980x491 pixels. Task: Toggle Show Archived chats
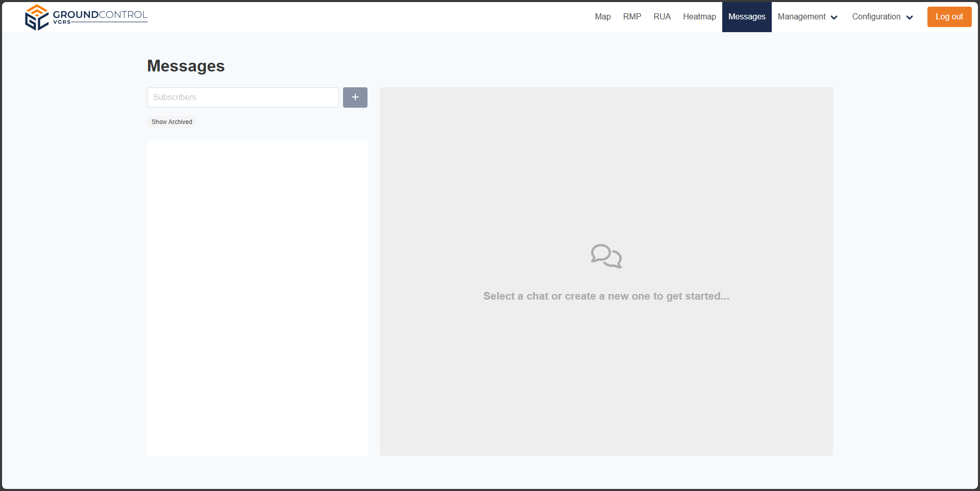coord(171,122)
